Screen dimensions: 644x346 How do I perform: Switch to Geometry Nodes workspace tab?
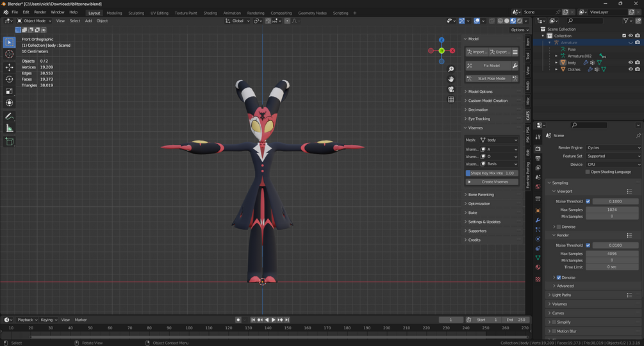coord(312,13)
